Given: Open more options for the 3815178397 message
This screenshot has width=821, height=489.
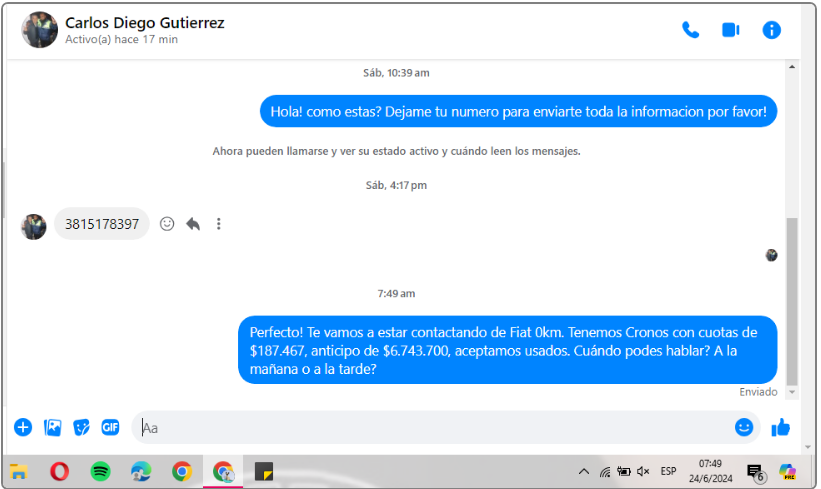Looking at the screenshot, I should click(218, 224).
